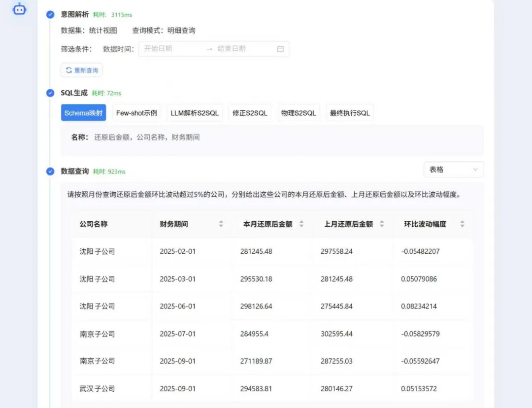Select the 最终执行SQL tab
532x408 pixels.
pyautogui.click(x=349, y=112)
